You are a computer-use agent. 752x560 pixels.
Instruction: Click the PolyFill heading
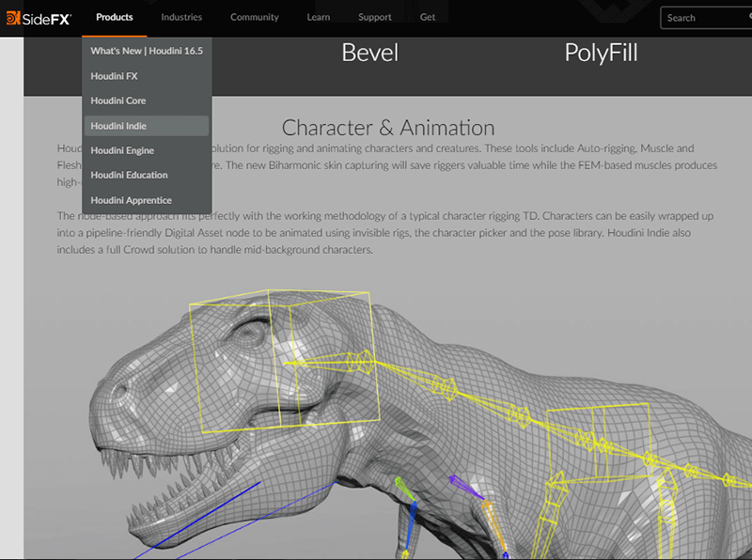click(601, 53)
